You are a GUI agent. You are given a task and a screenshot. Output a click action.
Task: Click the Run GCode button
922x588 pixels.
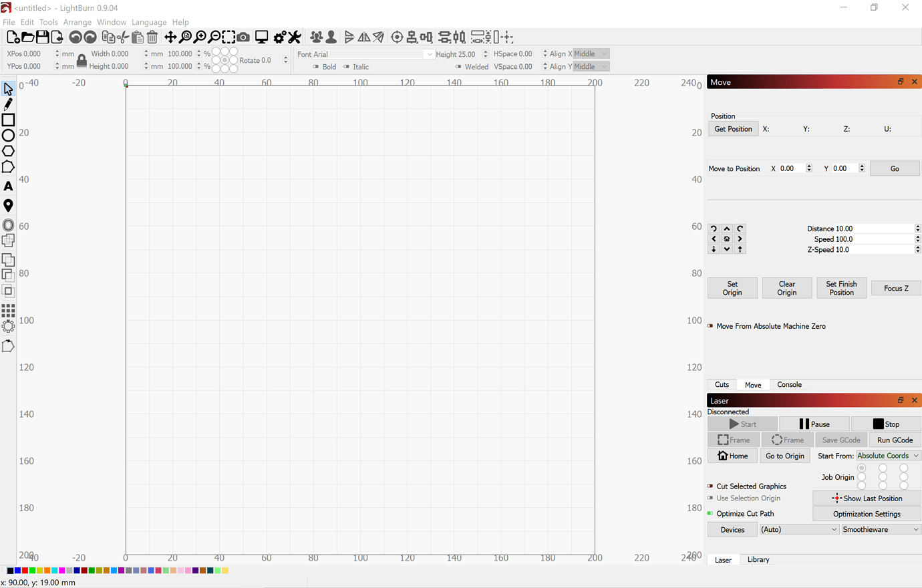click(895, 440)
